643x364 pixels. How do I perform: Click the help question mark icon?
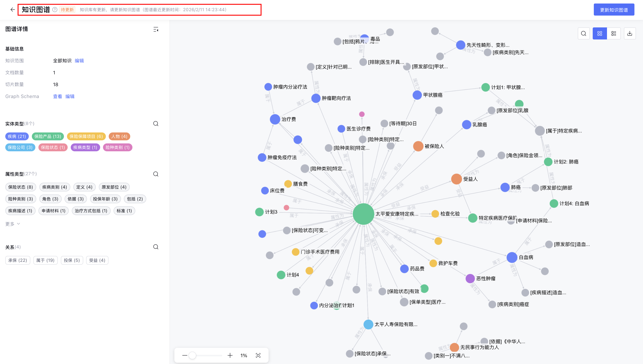click(x=55, y=10)
